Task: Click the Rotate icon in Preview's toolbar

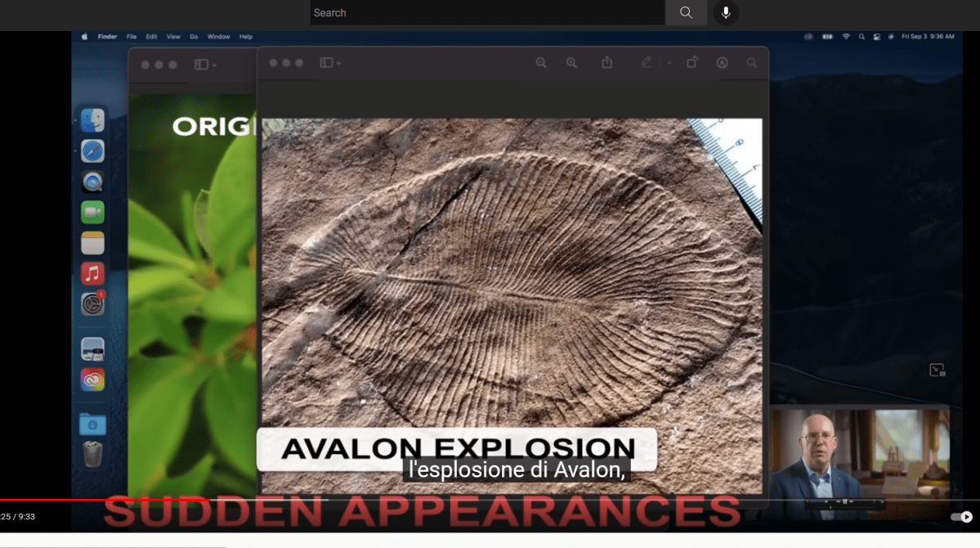Action: point(692,62)
